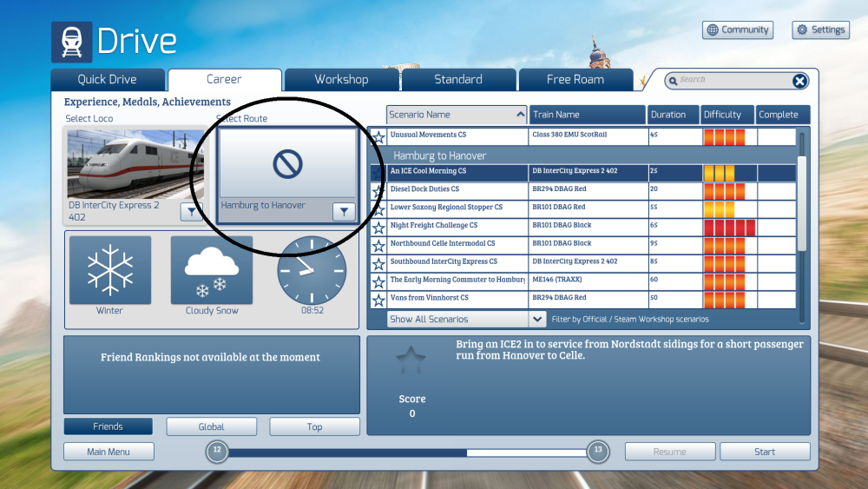This screenshot has width=868, height=489.
Task: Expand the Show All Scenarios dropdown
Action: [537, 320]
